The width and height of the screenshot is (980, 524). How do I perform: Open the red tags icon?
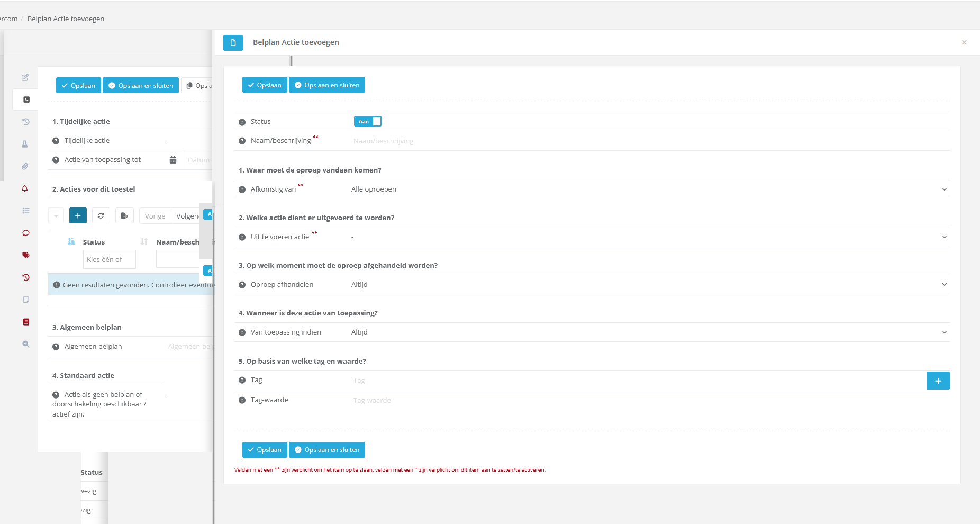pyautogui.click(x=25, y=255)
